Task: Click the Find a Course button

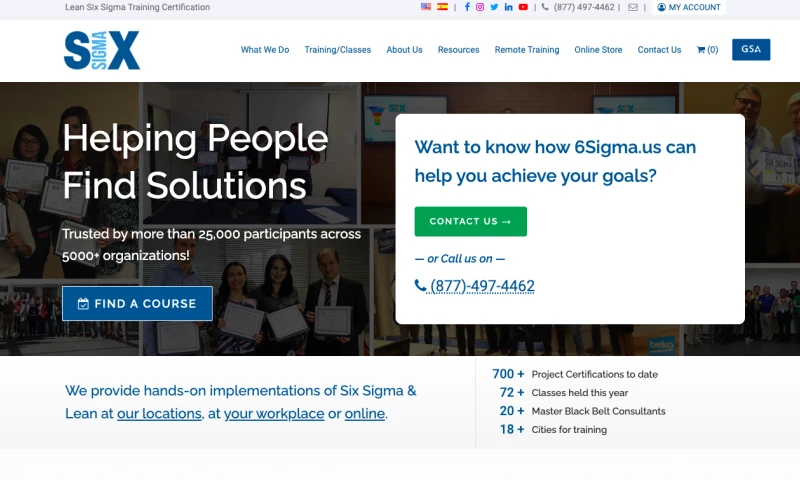Action: [137, 304]
